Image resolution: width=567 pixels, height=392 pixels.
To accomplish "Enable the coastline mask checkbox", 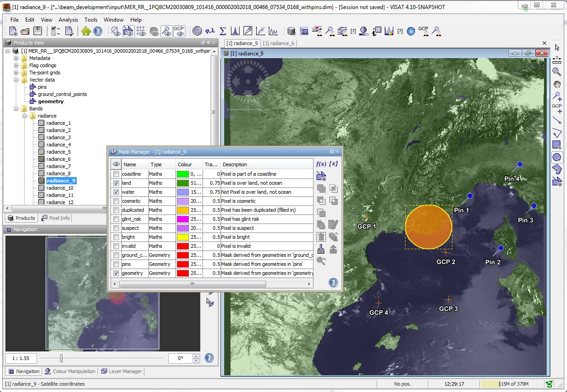I will 116,174.
